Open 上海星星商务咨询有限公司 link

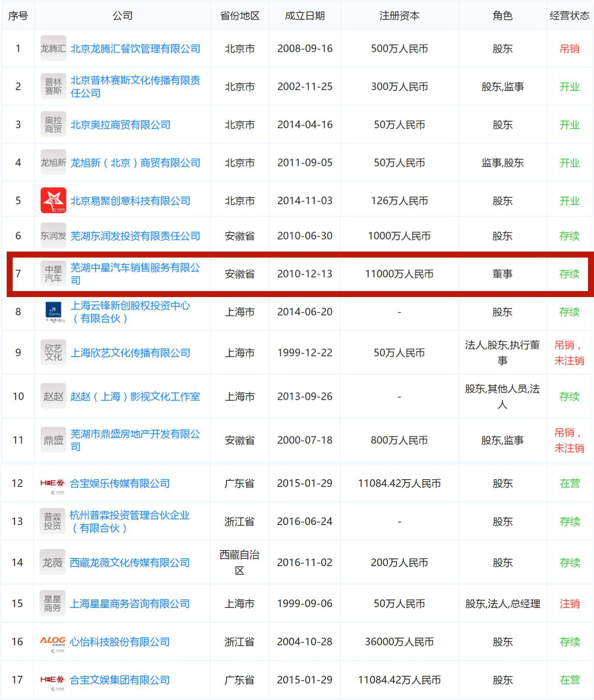pos(130,604)
